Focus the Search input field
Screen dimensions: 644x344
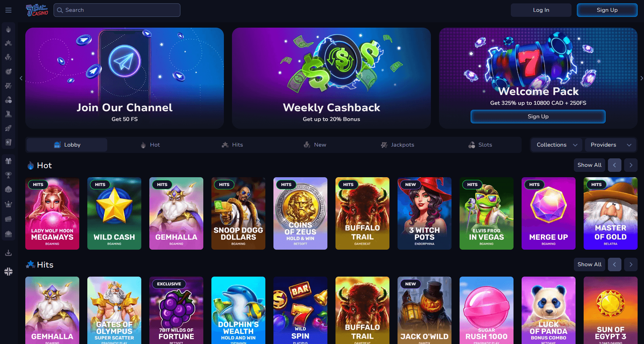click(117, 10)
